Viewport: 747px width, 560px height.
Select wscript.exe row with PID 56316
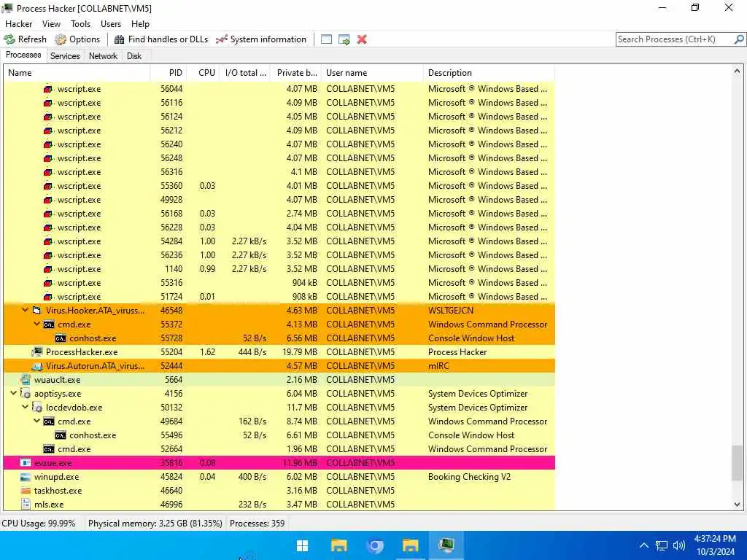[279, 172]
